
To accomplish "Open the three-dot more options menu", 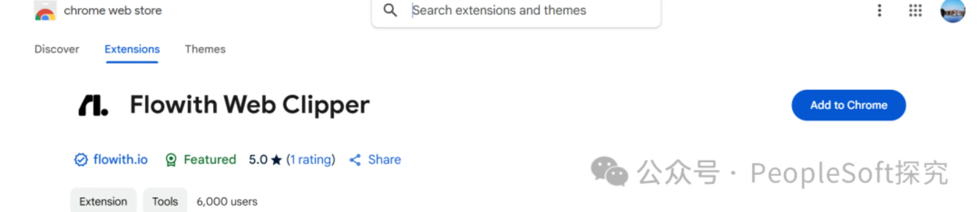I will pos(879,10).
